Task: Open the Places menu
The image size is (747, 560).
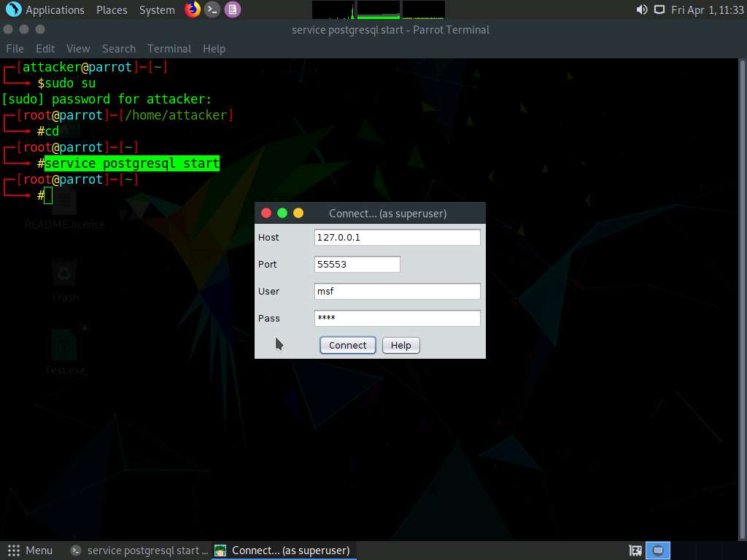Action: tap(112, 9)
